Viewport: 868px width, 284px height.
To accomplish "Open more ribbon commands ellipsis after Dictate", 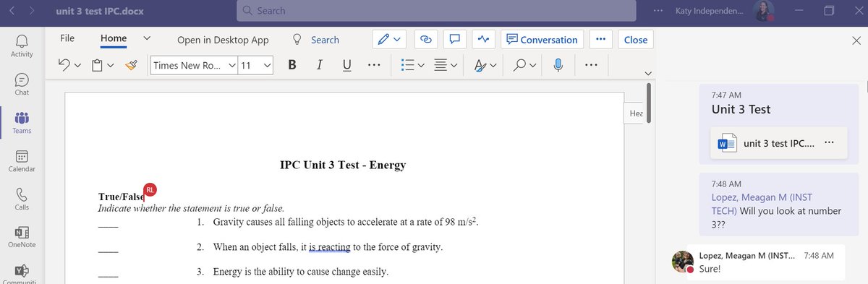I will [x=592, y=65].
